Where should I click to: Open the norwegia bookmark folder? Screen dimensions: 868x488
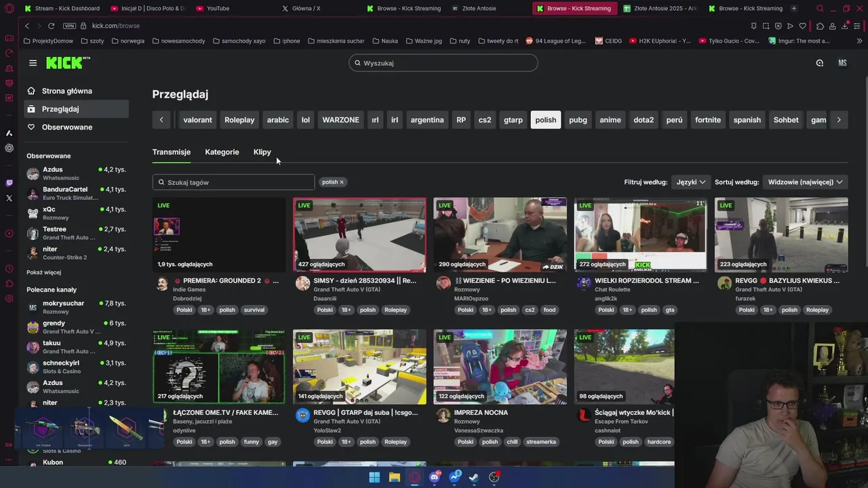[128, 41]
